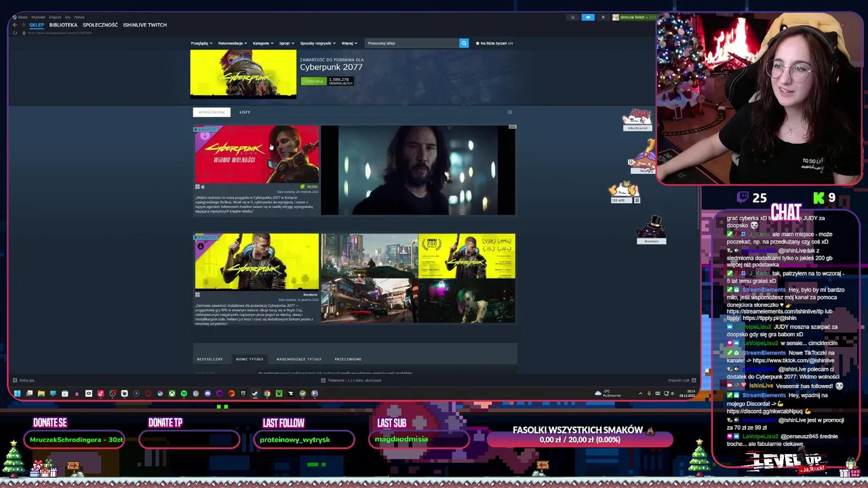Open the Night City street screenshot thumbnail
The height and width of the screenshot is (488, 868).
coord(370,256)
